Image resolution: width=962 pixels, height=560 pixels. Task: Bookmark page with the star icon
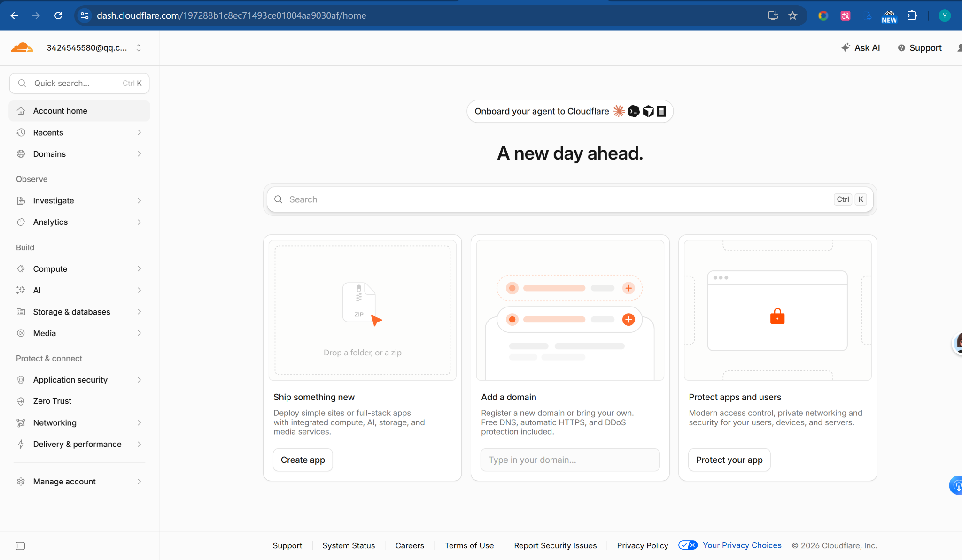click(793, 15)
